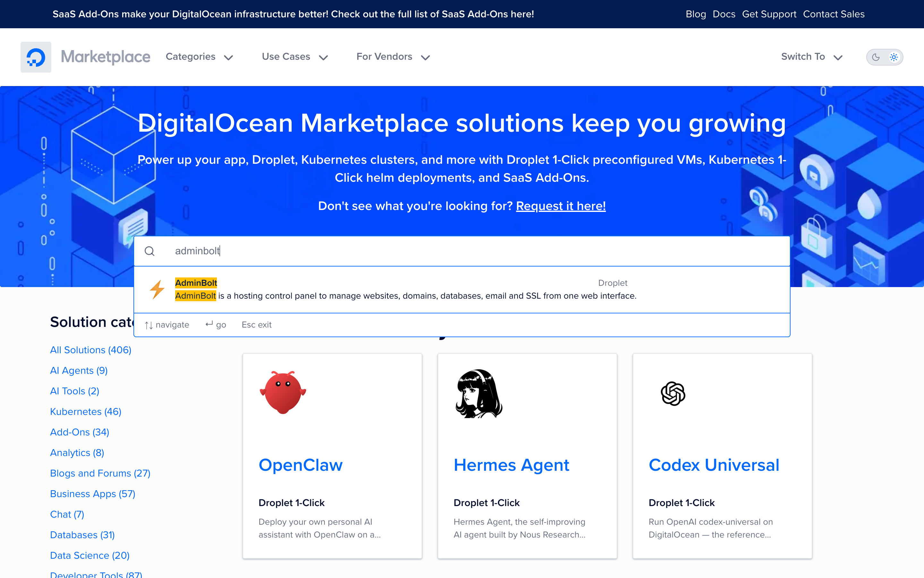Select the moon dark mode icon
Screen dimensions: 924x578
point(876,57)
